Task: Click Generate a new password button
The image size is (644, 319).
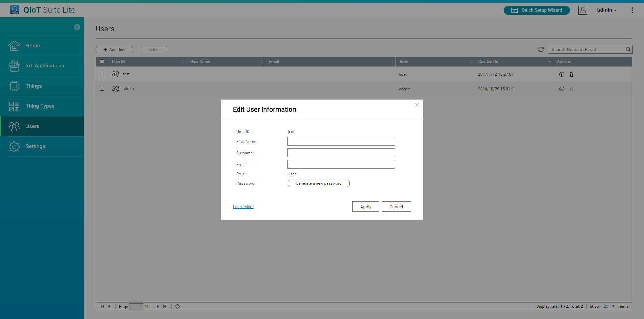Action: (318, 183)
